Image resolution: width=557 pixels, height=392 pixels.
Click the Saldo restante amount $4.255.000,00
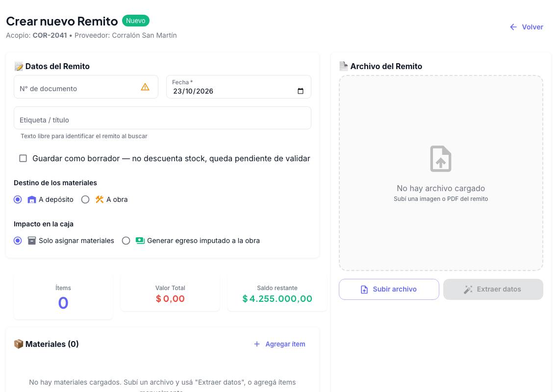277,299
